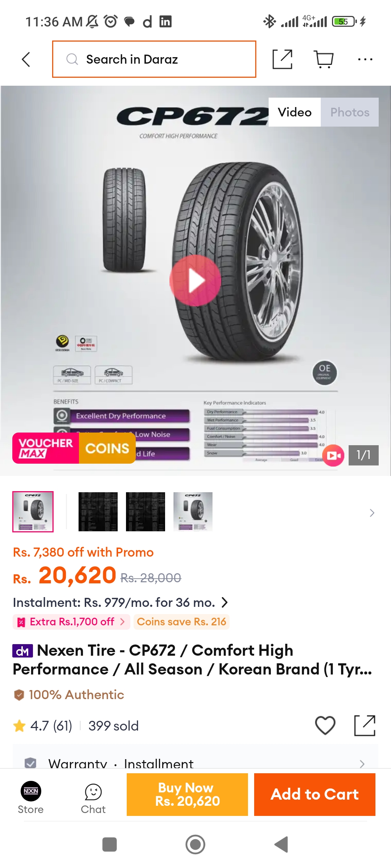The image size is (391, 868).
Task: Switch to the Video tab
Action: point(295,112)
